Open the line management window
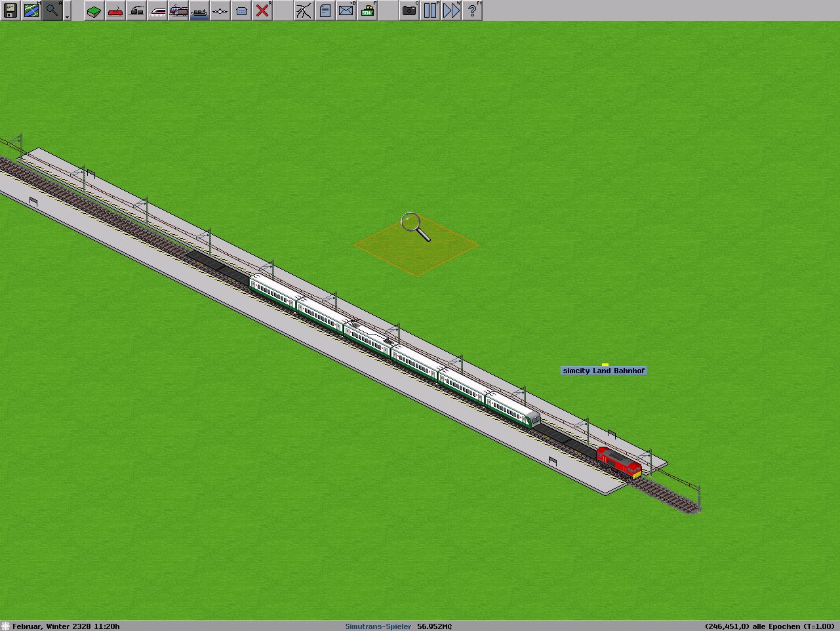 pos(304,10)
